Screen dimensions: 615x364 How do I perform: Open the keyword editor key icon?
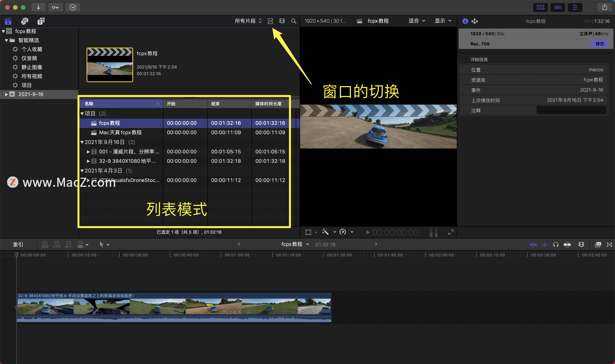55,7
